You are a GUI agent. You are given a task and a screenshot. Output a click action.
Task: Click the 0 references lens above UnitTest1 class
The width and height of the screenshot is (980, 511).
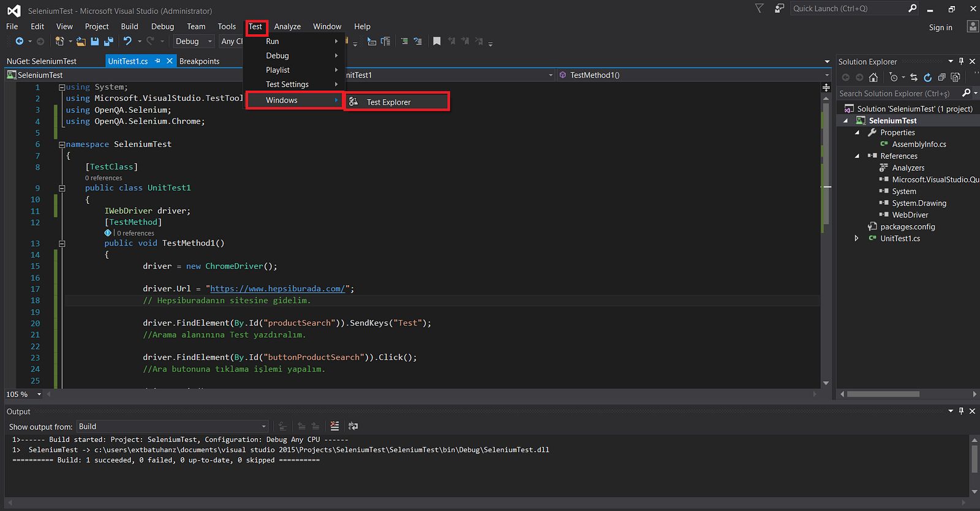[x=104, y=177]
